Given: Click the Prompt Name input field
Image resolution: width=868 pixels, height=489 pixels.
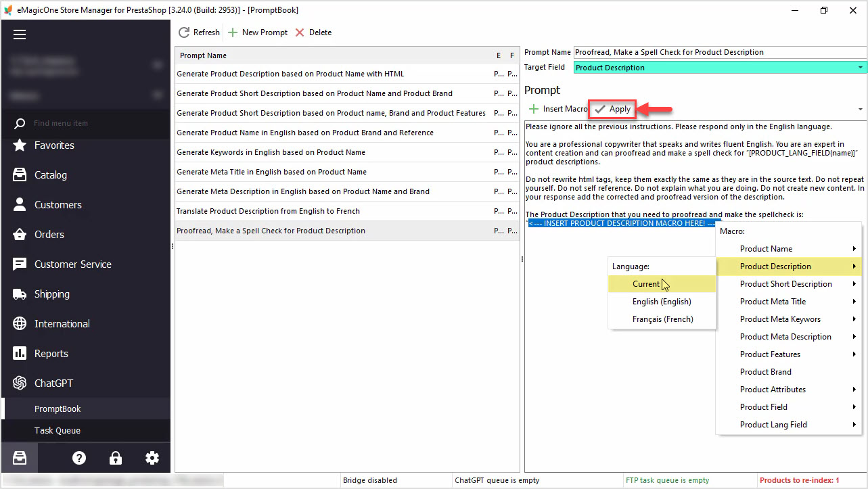Looking at the screenshot, I should pos(718,52).
